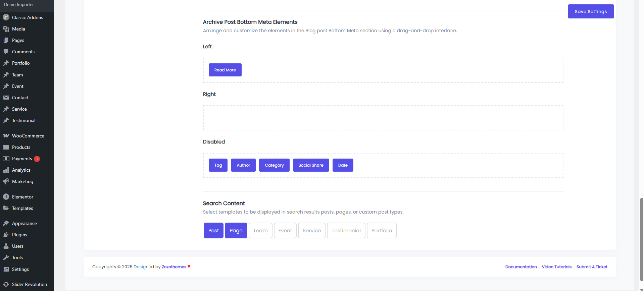Screen dimensions: 644x291
Task: Open the Appearance menu
Action: (x=24, y=223)
